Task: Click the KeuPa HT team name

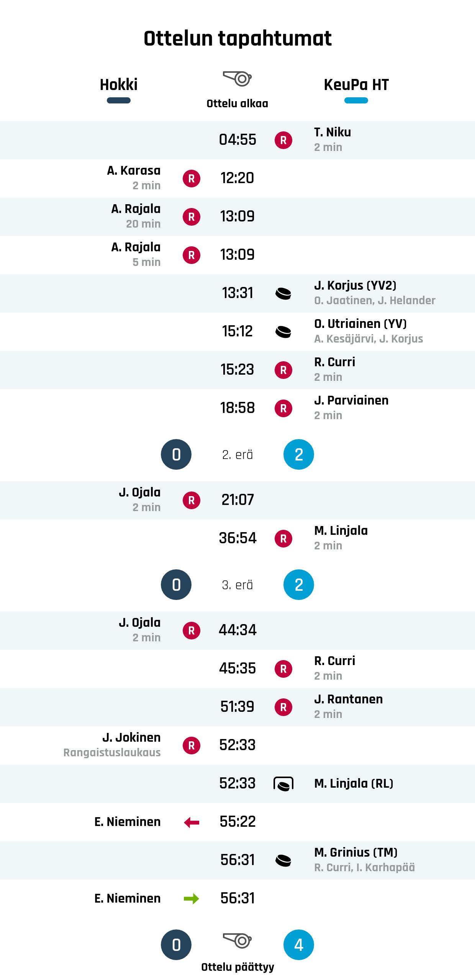Action: [356, 85]
